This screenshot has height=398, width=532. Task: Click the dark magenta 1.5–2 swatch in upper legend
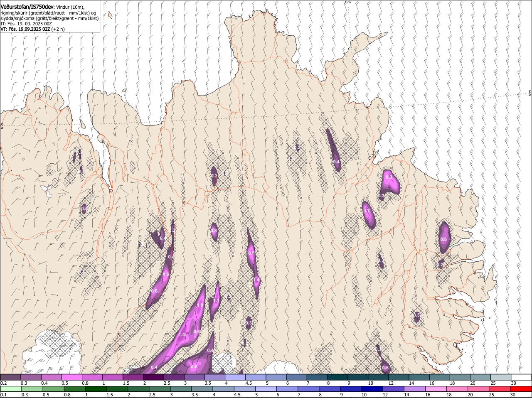133,377
